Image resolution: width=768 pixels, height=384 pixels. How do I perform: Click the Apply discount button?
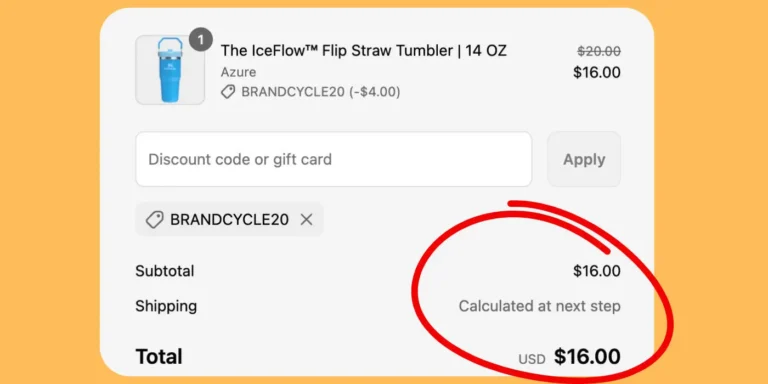584,159
